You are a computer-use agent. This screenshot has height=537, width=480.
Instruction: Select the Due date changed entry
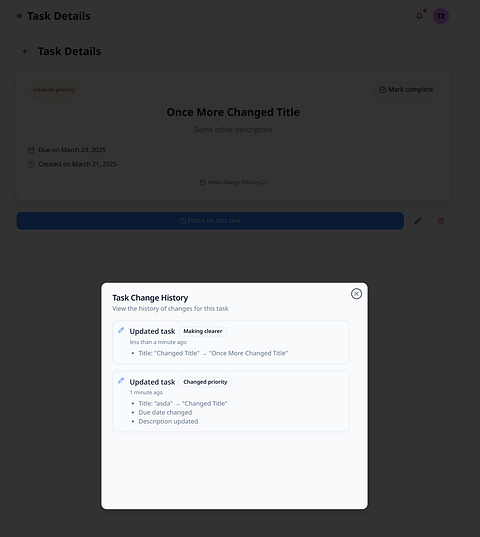pyautogui.click(x=165, y=412)
